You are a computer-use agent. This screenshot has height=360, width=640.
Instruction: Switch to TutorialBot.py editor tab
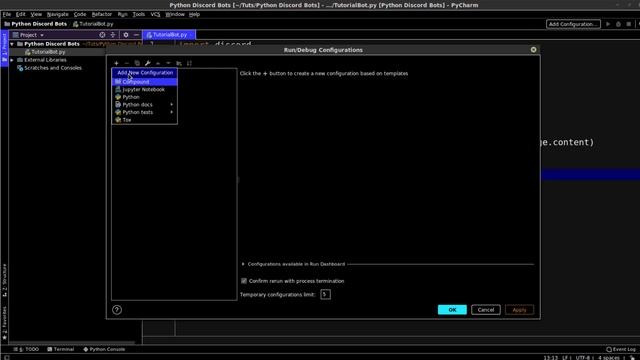click(x=169, y=35)
